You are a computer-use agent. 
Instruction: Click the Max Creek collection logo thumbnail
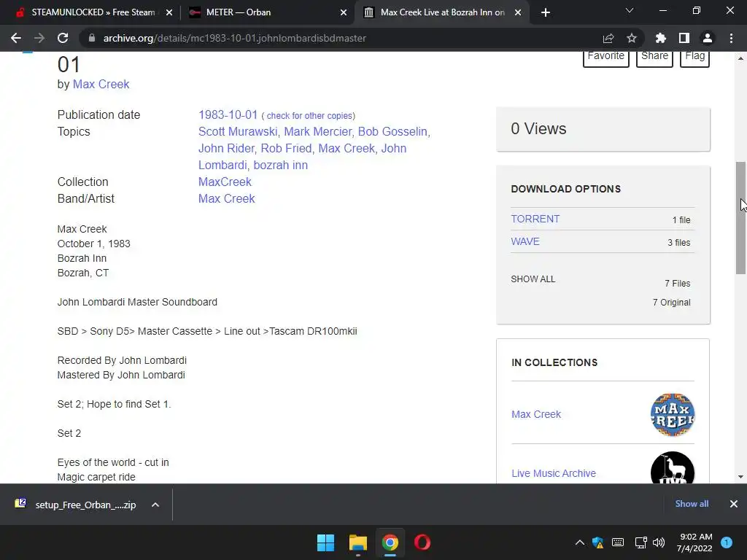(672, 415)
